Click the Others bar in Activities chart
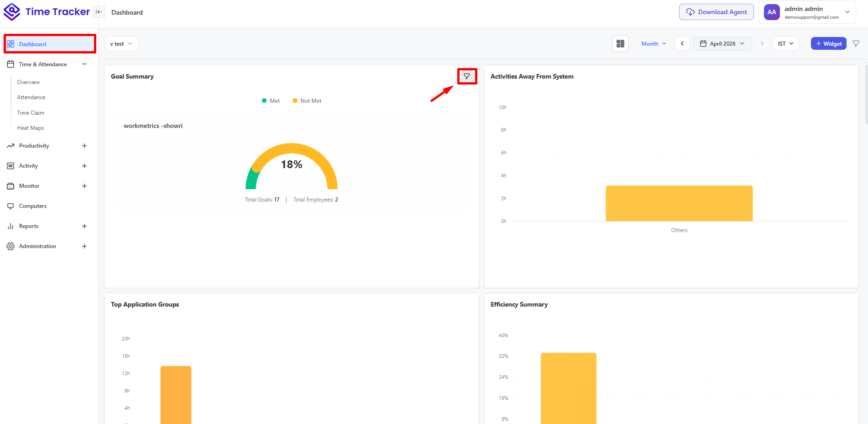 pos(679,203)
